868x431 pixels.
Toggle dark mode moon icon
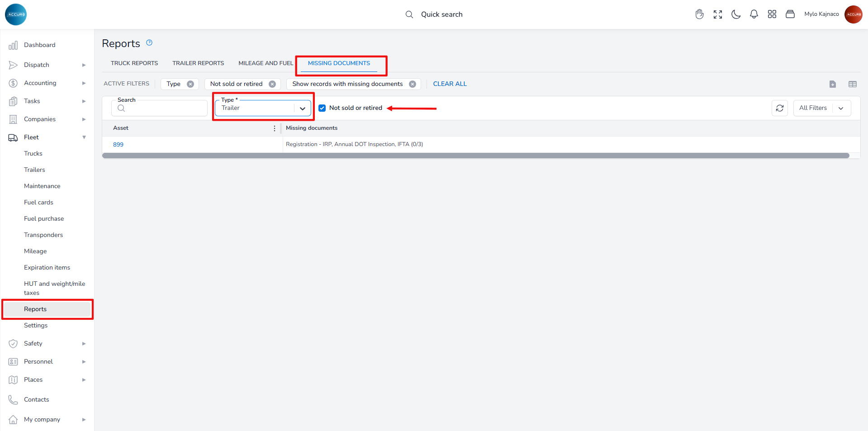click(x=736, y=14)
